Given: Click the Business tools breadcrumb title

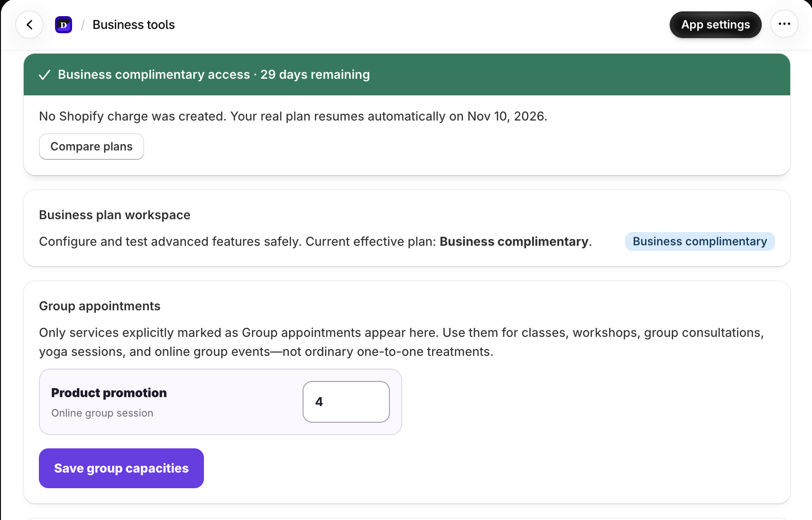Looking at the screenshot, I should point(134,25).
